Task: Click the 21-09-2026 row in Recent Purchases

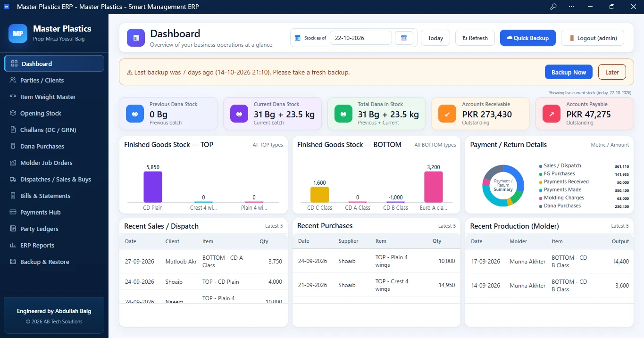Action: point(376,285)
